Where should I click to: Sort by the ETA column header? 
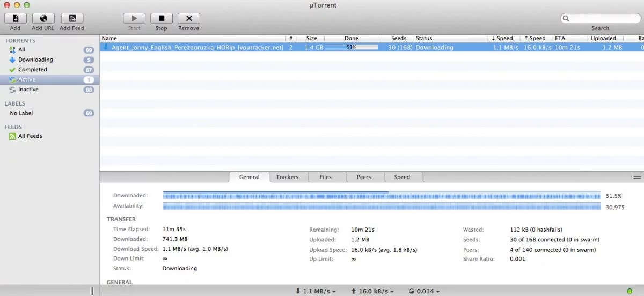[560, 39]
